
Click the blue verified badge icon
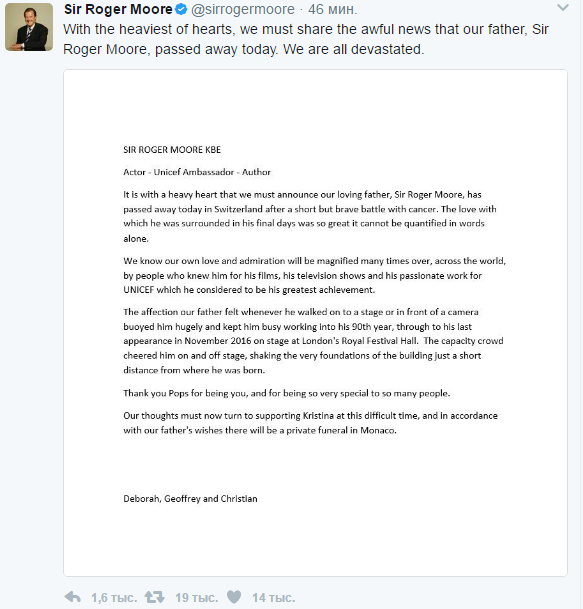[x=181, y=9]
